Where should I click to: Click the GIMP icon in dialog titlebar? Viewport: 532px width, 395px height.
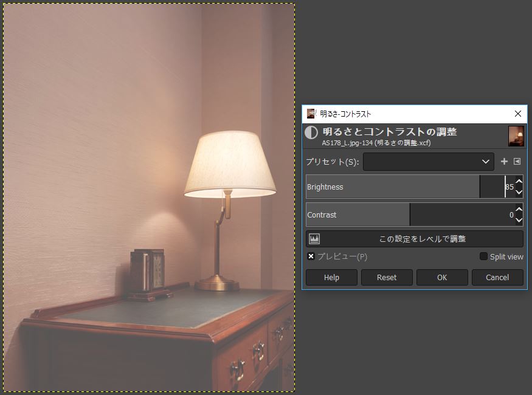coord(311,114)
